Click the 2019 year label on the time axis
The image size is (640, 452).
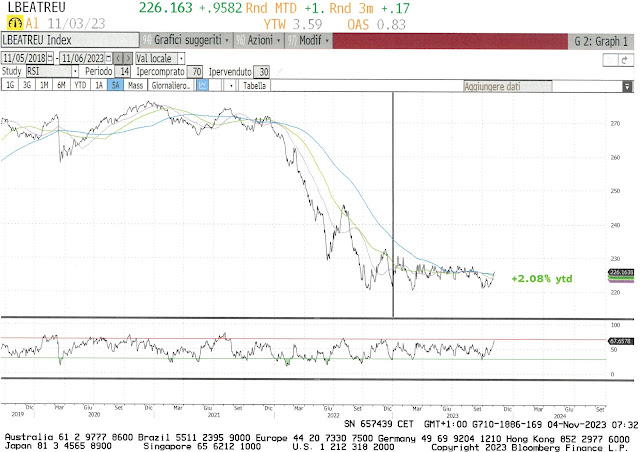click(17, 414)
